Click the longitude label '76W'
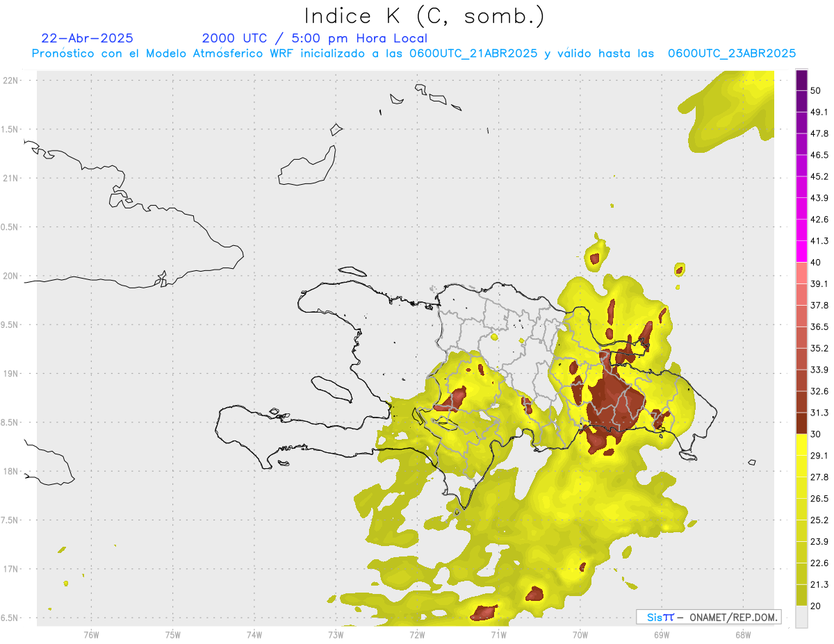This screenshot has height=644, width=834. [x=92, y=636]
